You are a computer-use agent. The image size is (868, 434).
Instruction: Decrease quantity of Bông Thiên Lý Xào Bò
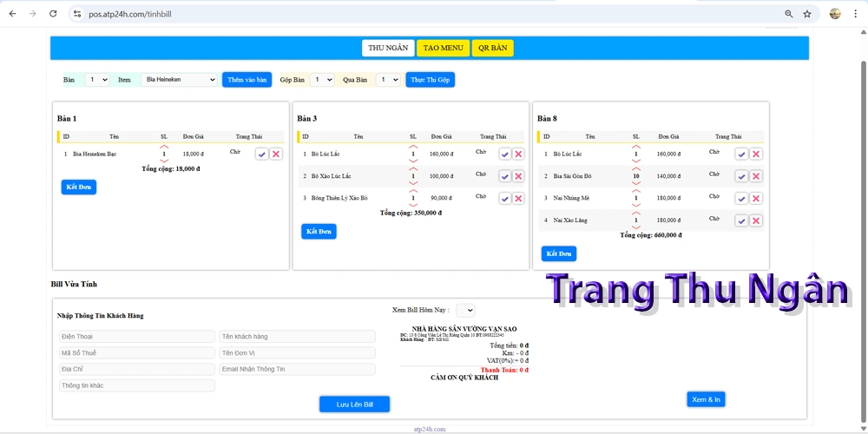[413, 206]
